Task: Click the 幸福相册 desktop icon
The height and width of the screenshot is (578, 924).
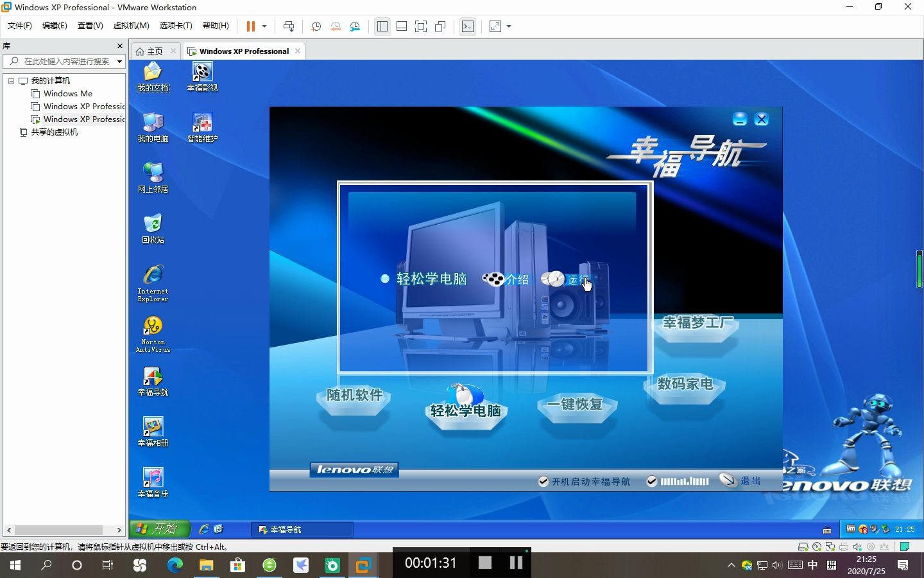Action: pyautogui.click(x=153, y=432)
